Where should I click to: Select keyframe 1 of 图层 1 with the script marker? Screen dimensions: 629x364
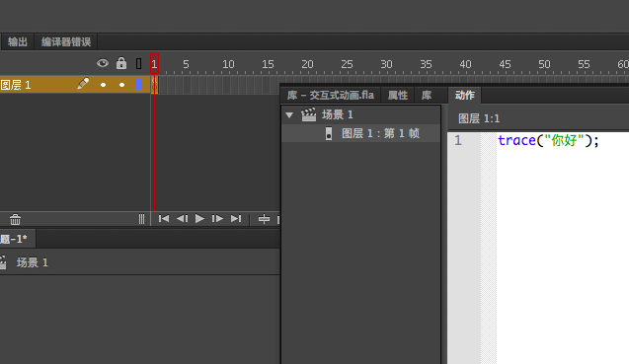[x=154, y=85]
